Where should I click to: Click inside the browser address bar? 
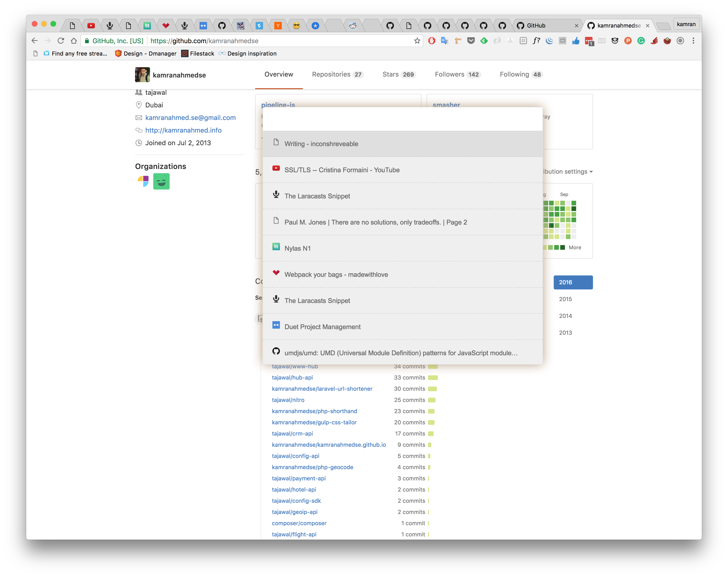coord(270,40)
